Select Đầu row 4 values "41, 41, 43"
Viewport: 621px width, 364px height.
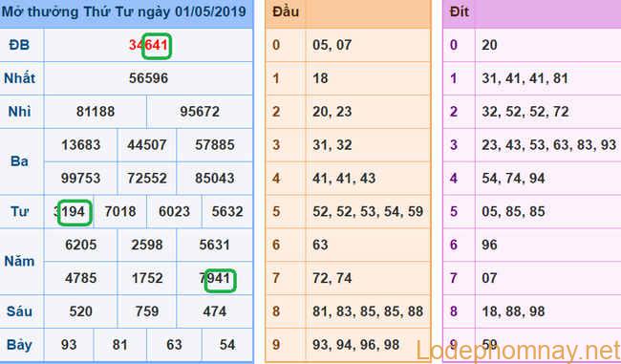click(x=344, y=178)
